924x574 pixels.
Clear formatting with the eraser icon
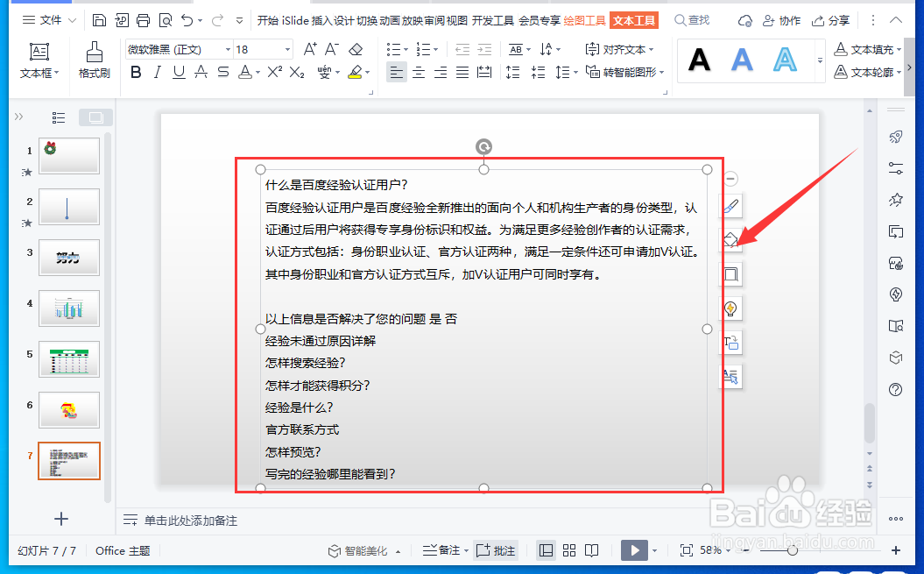pyautogui.click(x=356, y=49)
